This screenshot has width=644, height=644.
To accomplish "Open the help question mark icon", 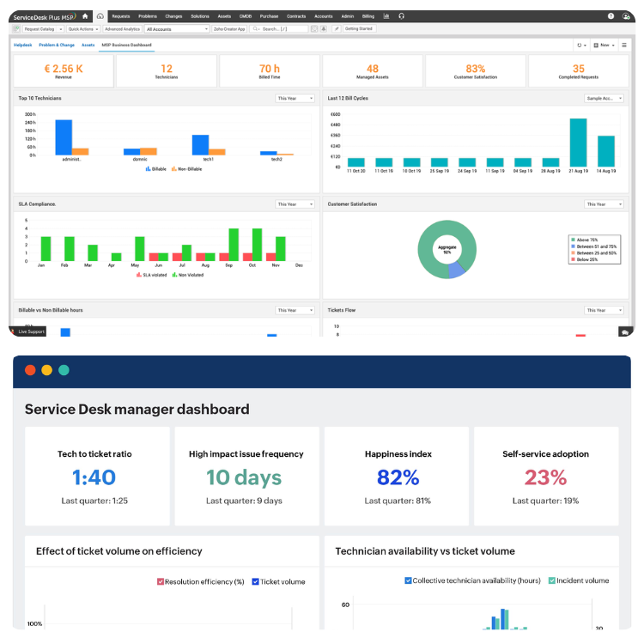I will click(611, 15).
